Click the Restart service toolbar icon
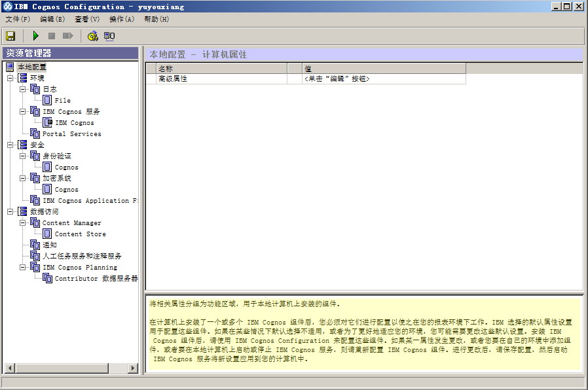Screen dimensions: 588x390 tap(68, 36)
